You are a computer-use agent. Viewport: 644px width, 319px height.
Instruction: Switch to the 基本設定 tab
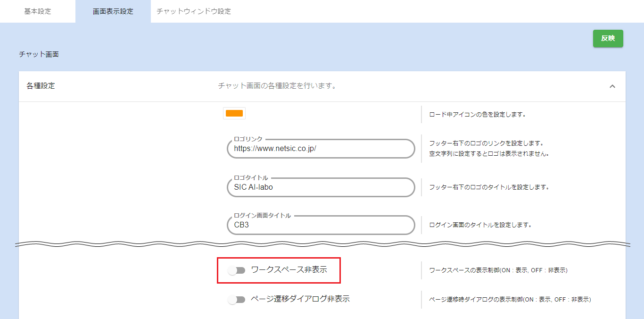point(38,11)
